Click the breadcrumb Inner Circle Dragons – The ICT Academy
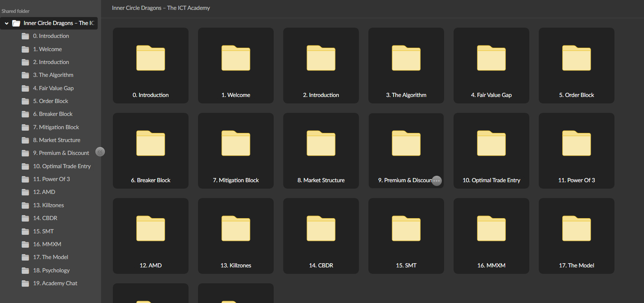Image resolution: width=644 pixels, height=303 pixels. pyautogui.click(x=161, y=8)
